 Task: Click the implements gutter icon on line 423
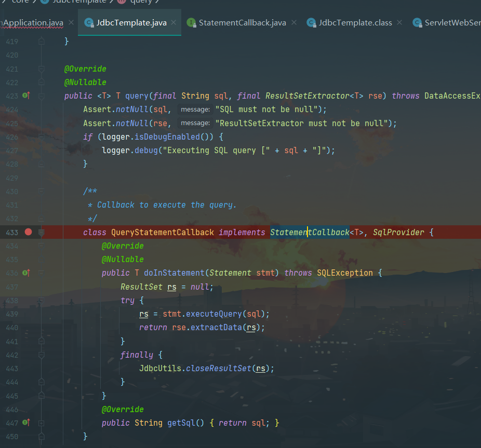26,96
